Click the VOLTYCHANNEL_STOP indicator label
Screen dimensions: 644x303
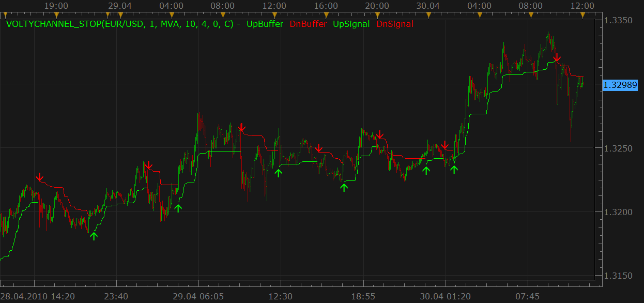point(123,24)
